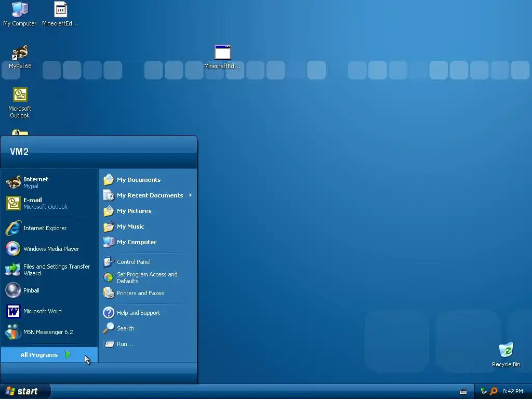Click the 8:42 PM system clock
This screenshot has width=532, height=399.
[x=513, y=391]
